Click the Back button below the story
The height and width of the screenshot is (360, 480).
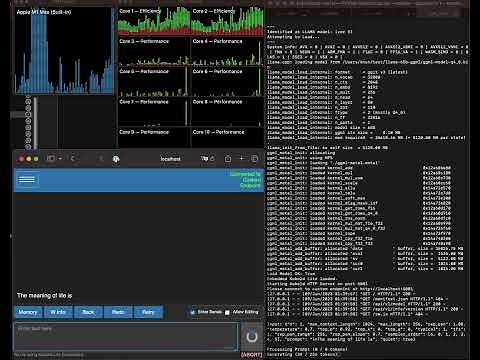coord(88,312)
